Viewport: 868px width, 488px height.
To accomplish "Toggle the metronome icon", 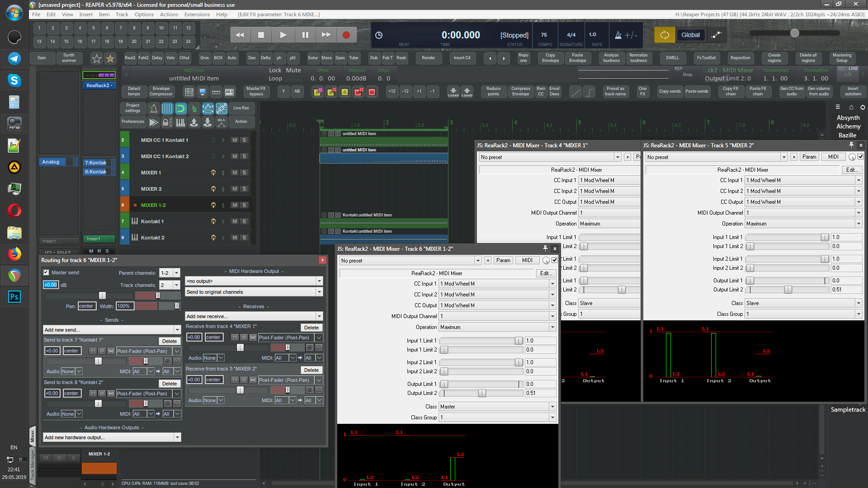I will coord(618,35).
